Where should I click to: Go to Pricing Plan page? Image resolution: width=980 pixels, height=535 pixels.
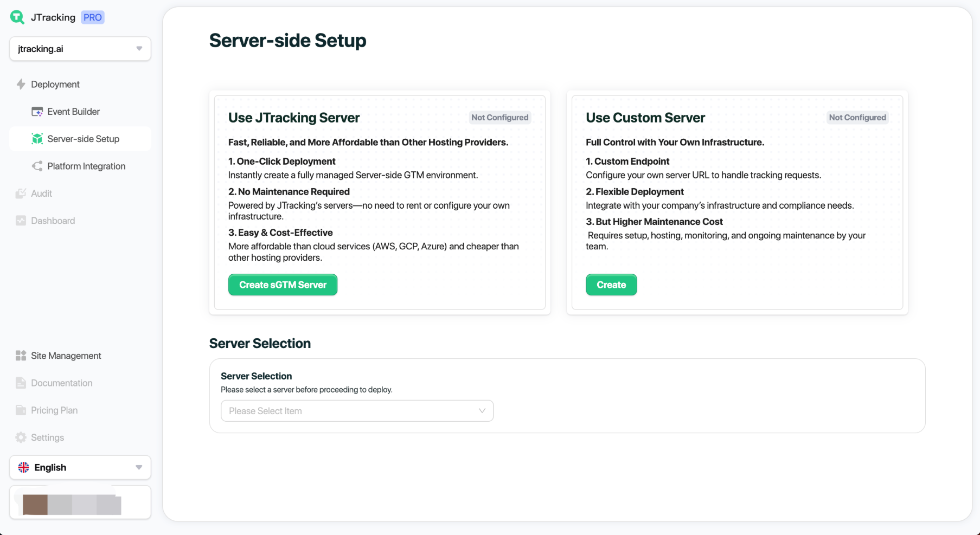54,410
